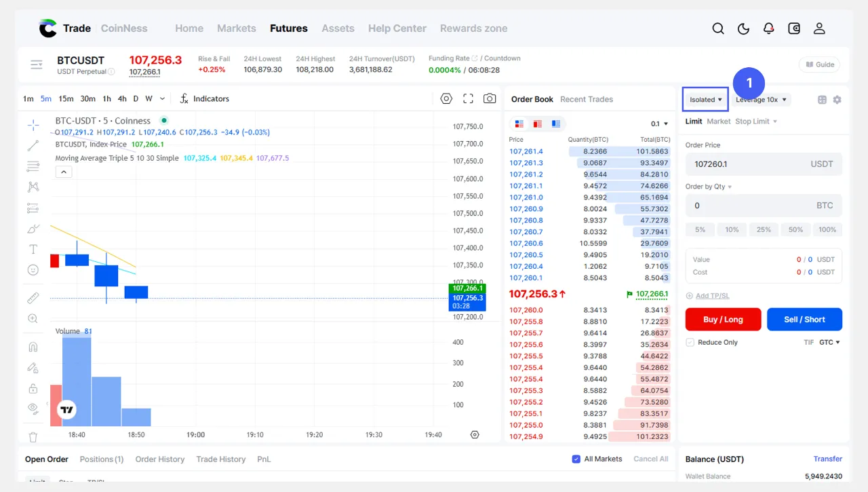Open the search magnifier icon
This screenshot has width=868, height=492.
pos(718,29)
